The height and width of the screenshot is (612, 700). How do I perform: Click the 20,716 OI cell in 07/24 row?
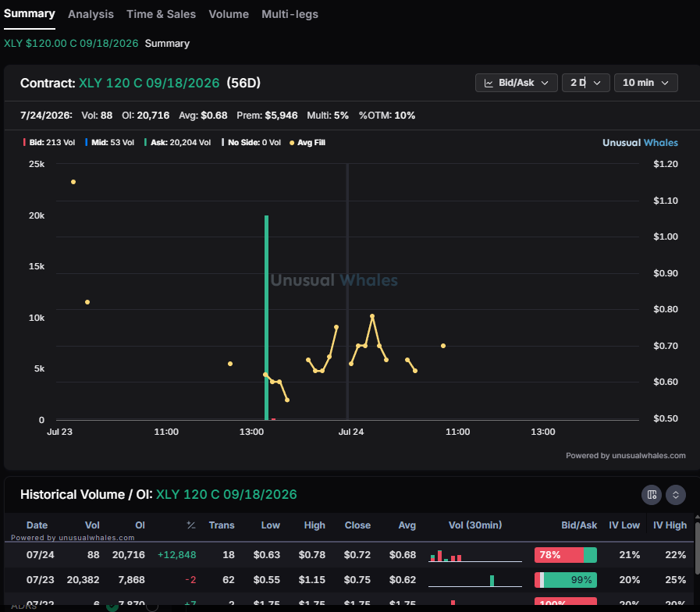tap(129, 555)
